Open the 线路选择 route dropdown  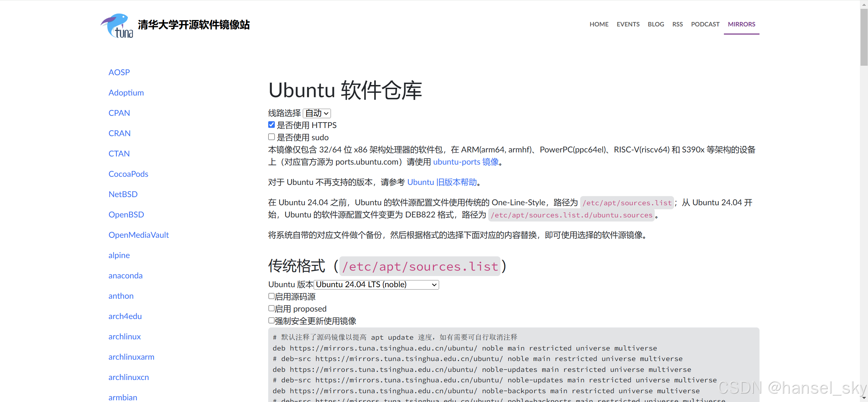point(317,113)
